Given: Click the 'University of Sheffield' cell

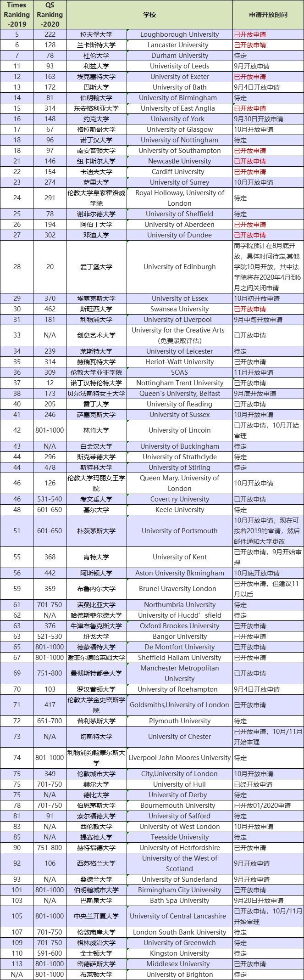Looking at the screenshot, I should tap(180, 214).
